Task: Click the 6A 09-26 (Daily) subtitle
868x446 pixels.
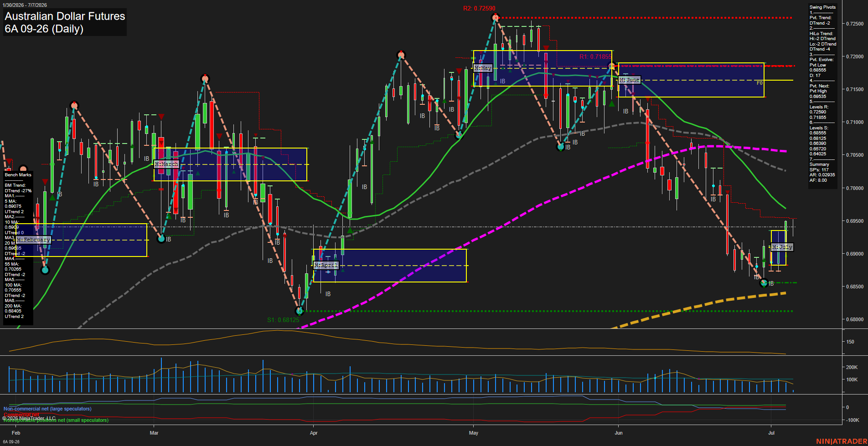Action: 44,29
